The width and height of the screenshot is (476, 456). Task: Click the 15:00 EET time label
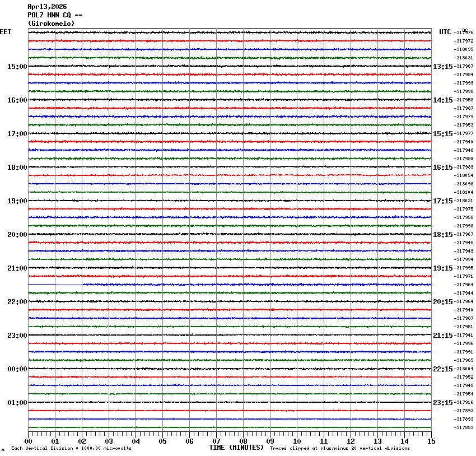coord(17,67)
